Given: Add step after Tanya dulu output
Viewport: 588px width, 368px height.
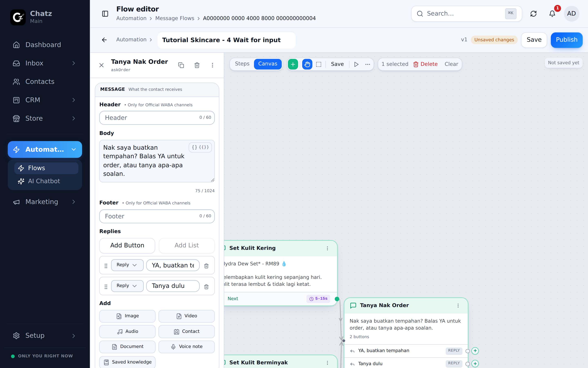Looking at the screenshot, I should point(475,364).
